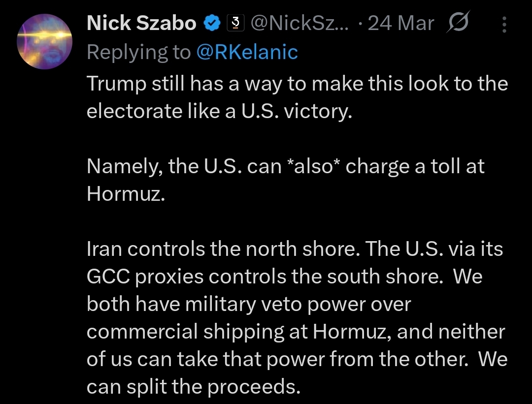Open the @RKelanic mention link

pos(247,52)
